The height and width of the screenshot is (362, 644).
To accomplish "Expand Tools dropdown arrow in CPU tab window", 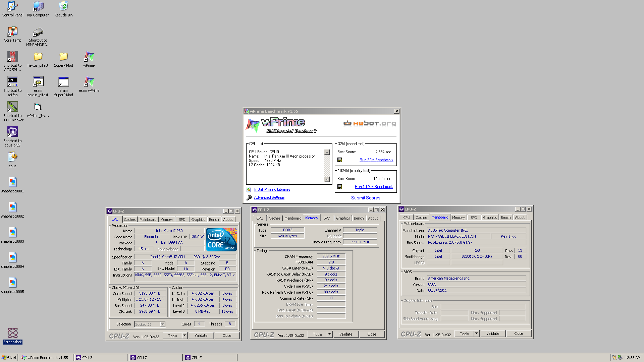I will (184, 336).
